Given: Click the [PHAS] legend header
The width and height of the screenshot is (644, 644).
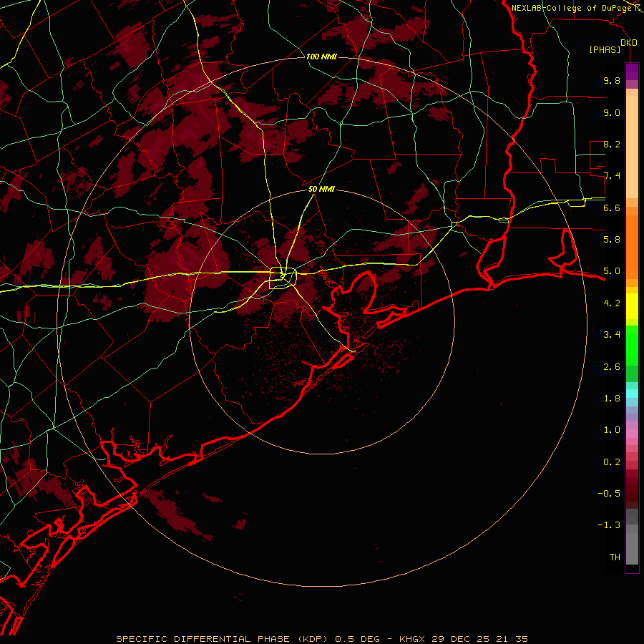Looking at the screenshot, I should (x=605, y=50).
